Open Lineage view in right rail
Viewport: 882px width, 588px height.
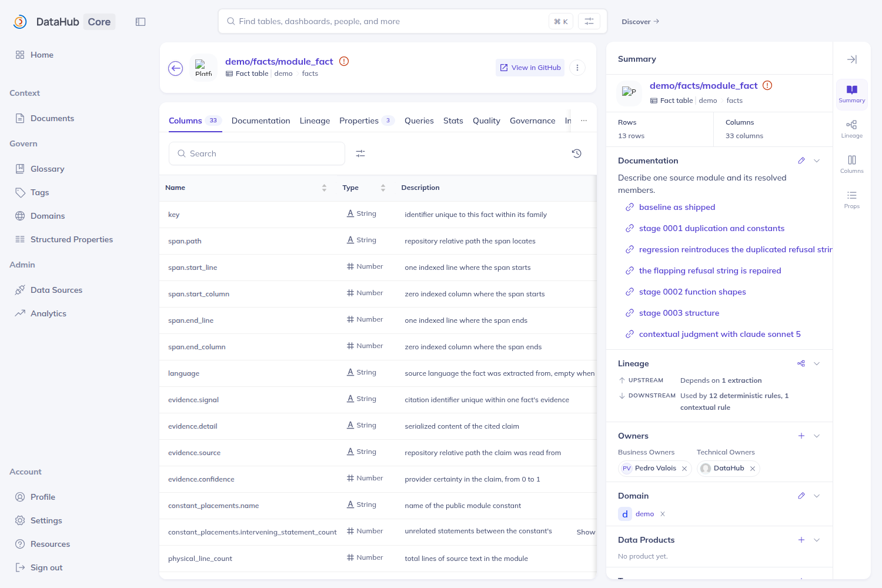pyautogui.click(x=852, y=129)
